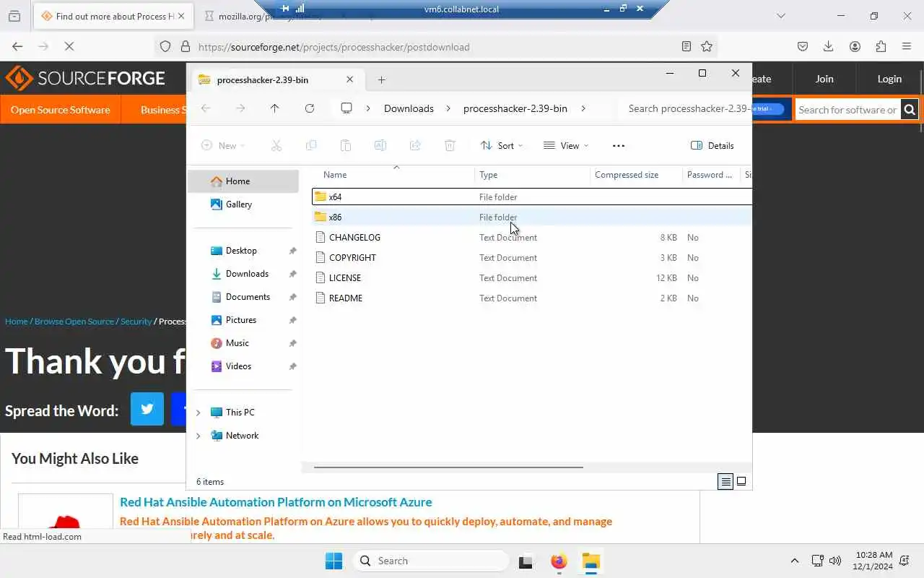Click the Cut scissors icon
The width and height of the screenshot is (924, 578).
[x=276, y=145]
